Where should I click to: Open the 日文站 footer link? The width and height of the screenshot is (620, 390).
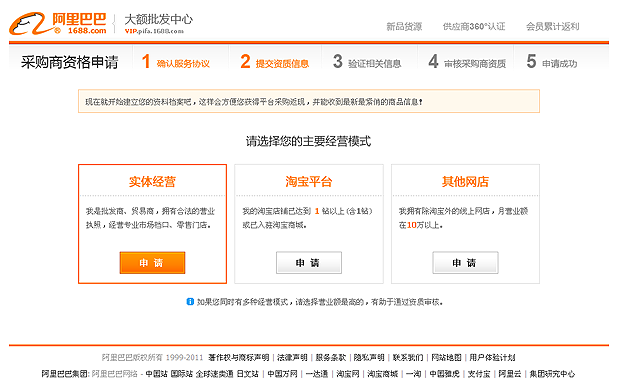click(248, 374)
